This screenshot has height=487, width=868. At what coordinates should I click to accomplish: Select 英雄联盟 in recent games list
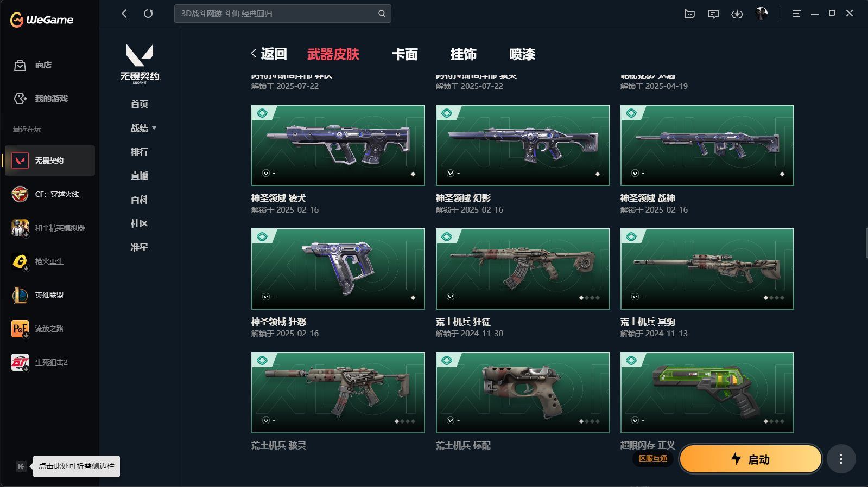point(50,295)
